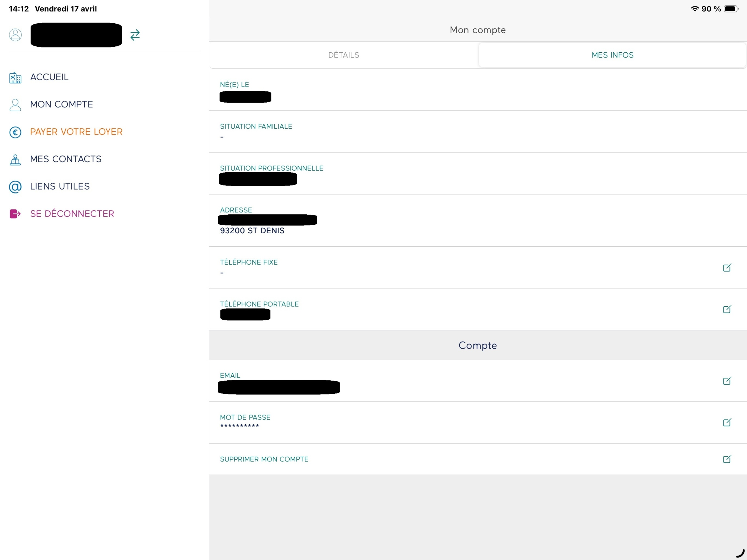Select the '93200 ST DENIS' address text
The height and width of the screenshot is (560, 747).
(x=252, y=231)
